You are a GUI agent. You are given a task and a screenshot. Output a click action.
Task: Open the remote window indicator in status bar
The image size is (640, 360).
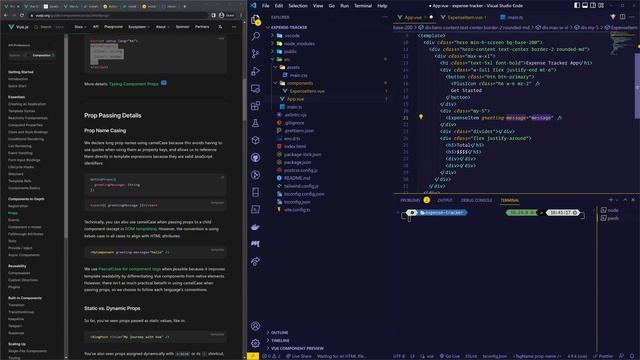(253, 356)
